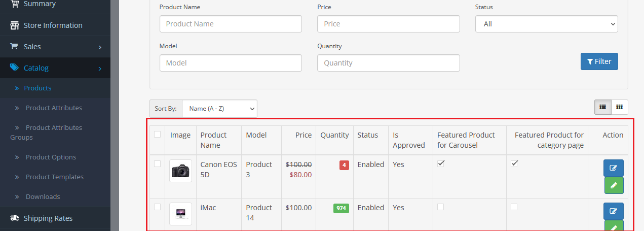Switch to grid view icon
The width and height of the screenshot is (644, 231).
(620, 107)
